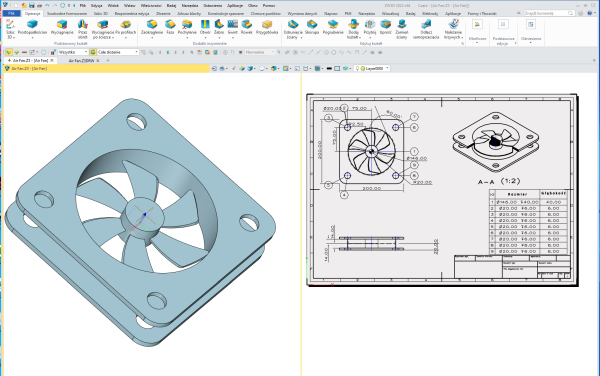Switch to the Swobodne formowanie ribbon tab

pyautogui.click(x=67, y=13)
